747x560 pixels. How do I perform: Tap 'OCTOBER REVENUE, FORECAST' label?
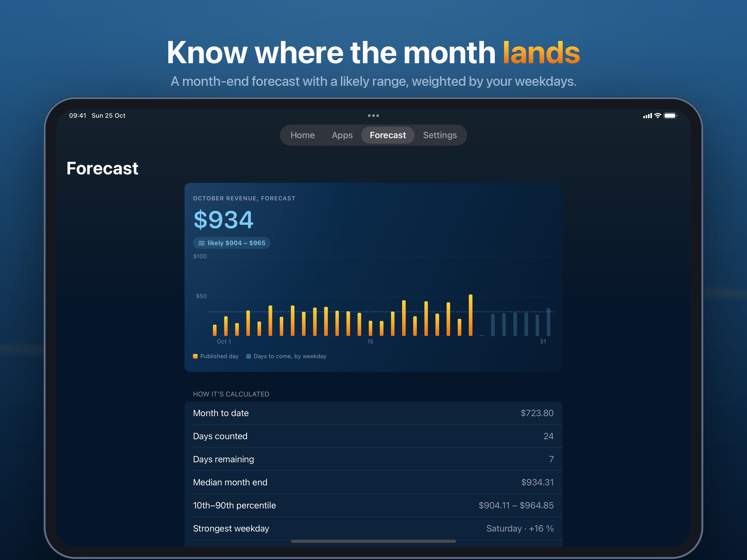244,198
